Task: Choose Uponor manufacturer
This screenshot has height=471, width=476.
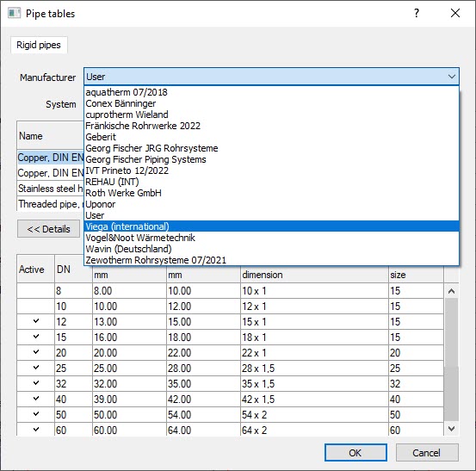Action: coord(271,204)
